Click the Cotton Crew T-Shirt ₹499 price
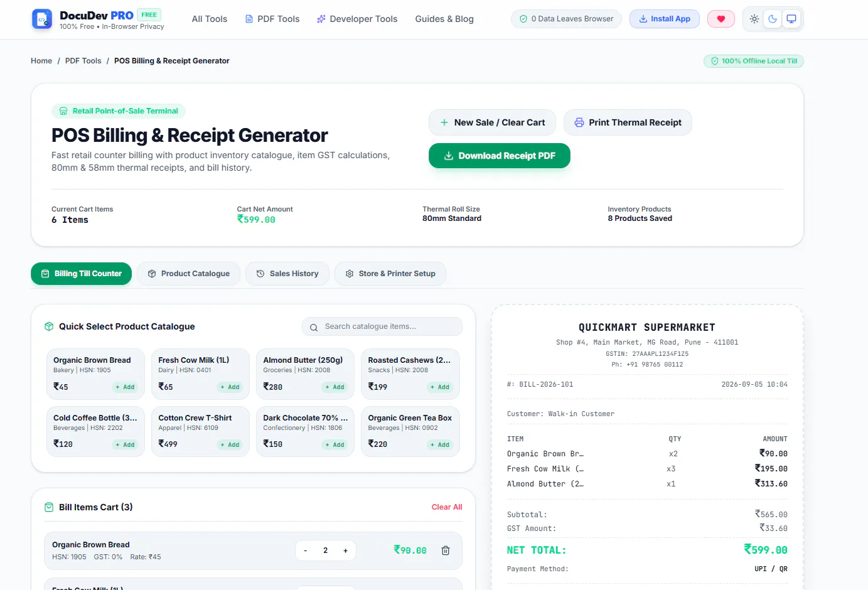 coord(168,444)
